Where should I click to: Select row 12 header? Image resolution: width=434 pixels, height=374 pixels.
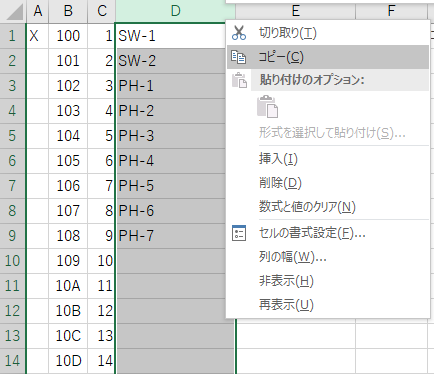click(13, 311)
